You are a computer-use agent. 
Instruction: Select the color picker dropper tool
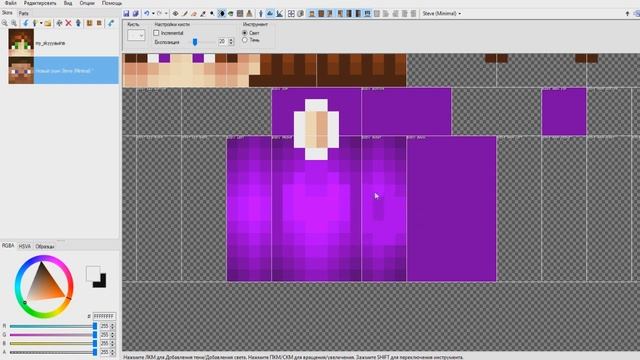click(203, 13)
